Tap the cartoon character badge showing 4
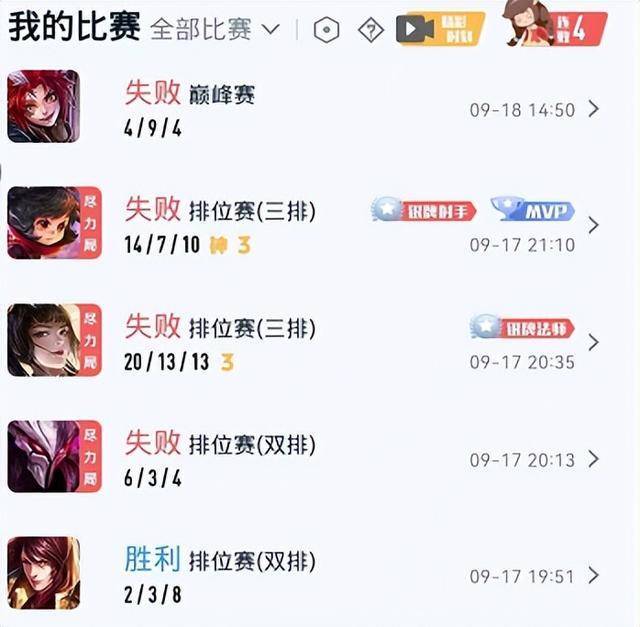Screen dimensions: 640x627 tap(554, 25)
